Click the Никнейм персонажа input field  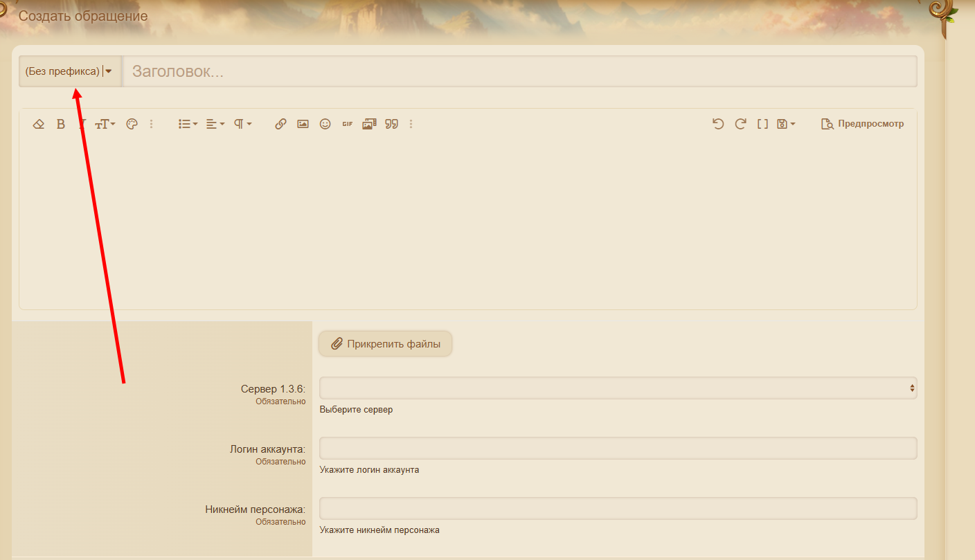[x=618, y=508]
